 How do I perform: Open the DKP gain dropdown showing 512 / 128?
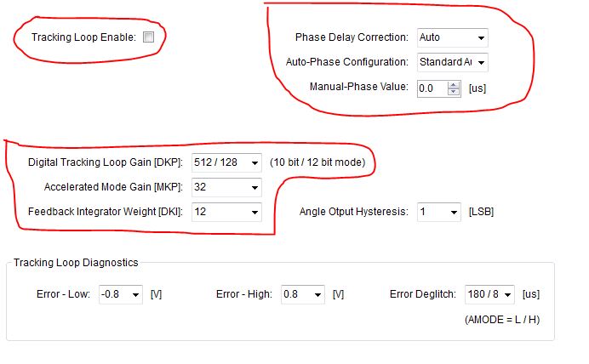click(x=226, y=162)
